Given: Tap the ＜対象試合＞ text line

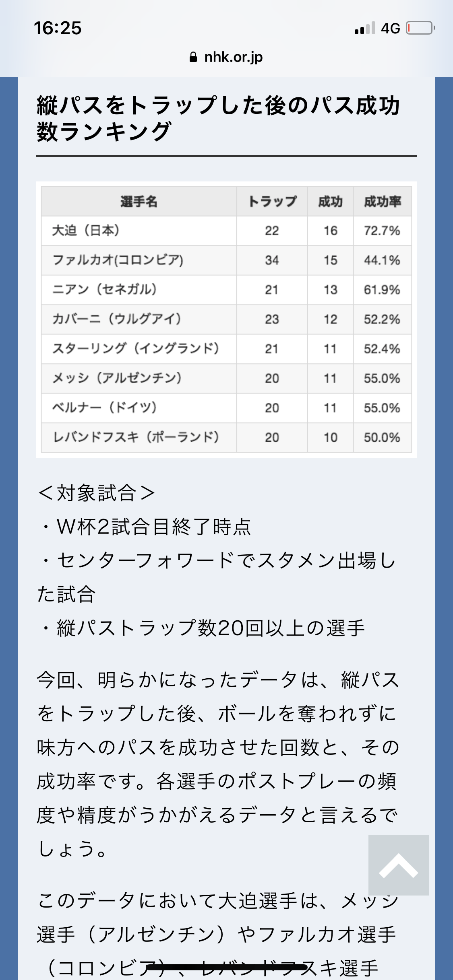Looking at the screenshot, I should click(x=97, y=493).
